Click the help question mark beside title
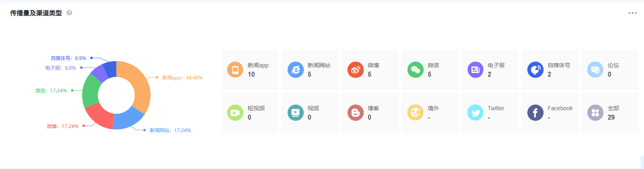Viewport: 644px width, 169px height. 69,13
